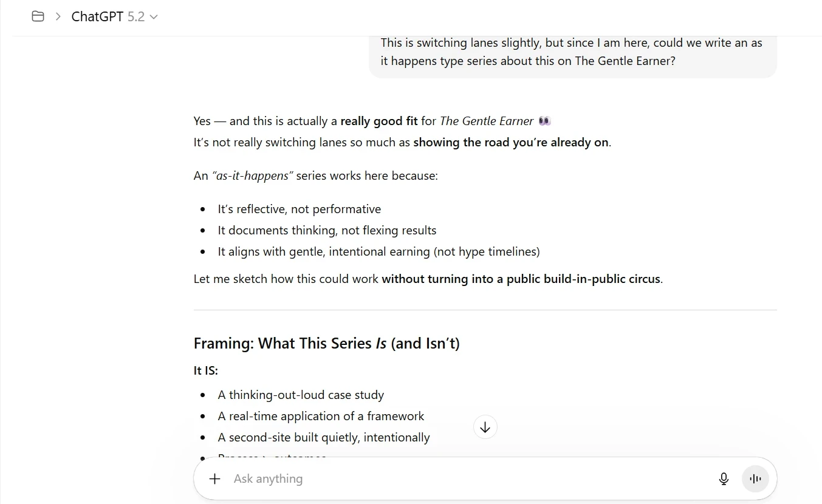Click the bullet "A thinking-out-loud case study"

coord(301,395)
